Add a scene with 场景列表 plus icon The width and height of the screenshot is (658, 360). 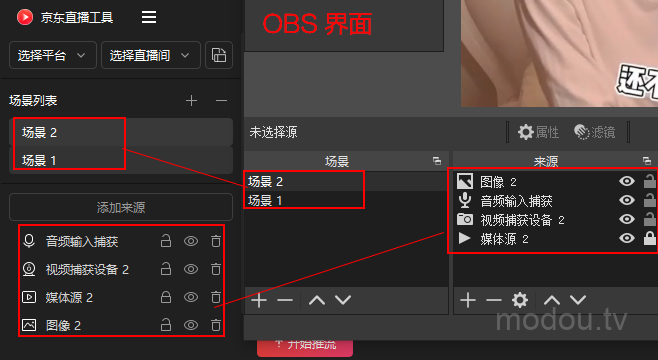[x=191, y=101]
